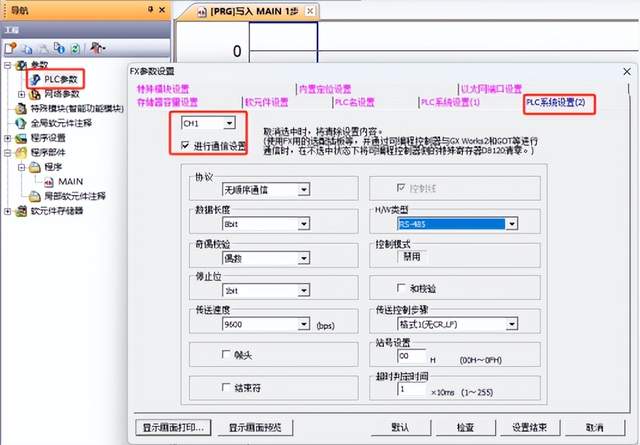
Task: Expand the 程序设置 tree node
Action: pos(8,138)
